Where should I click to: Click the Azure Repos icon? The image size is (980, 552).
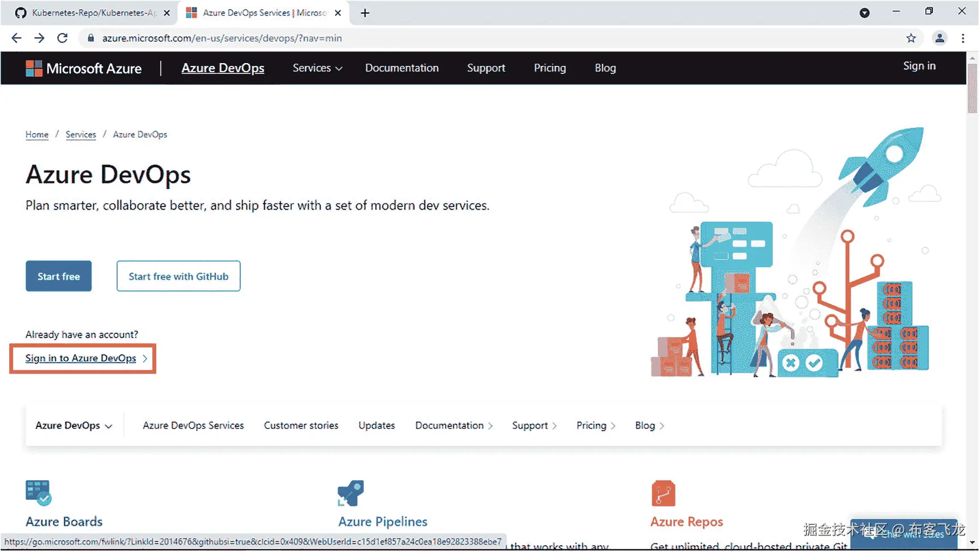tap(664, 493)
